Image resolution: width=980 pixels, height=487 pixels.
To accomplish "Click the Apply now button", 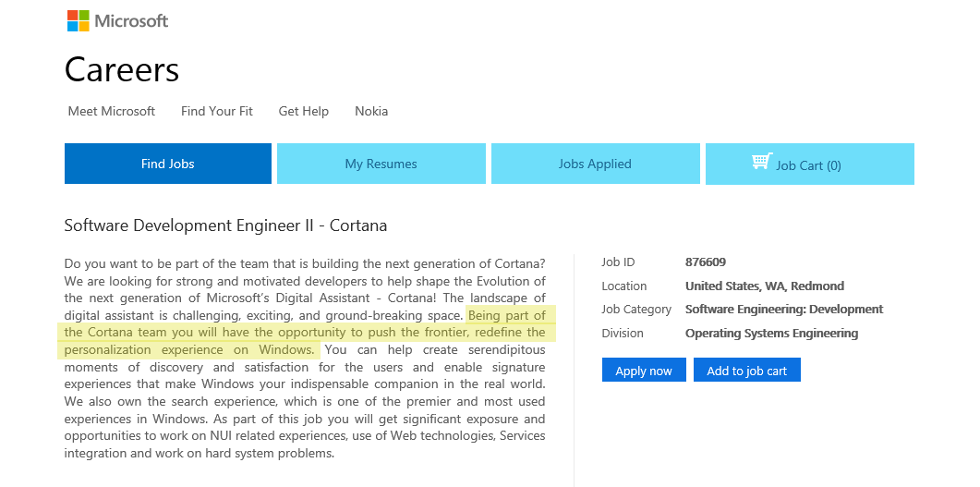I will [644, 370].
